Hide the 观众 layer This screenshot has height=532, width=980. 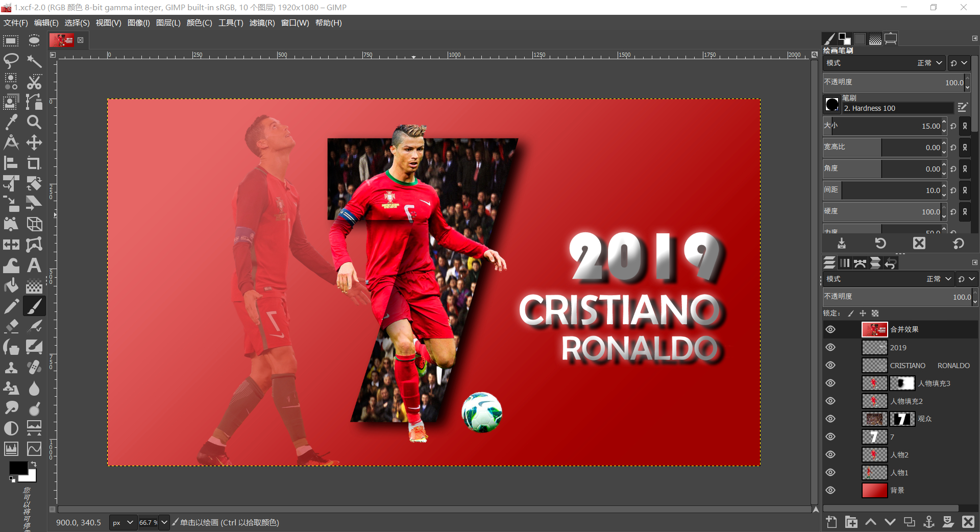click(831, 419)
